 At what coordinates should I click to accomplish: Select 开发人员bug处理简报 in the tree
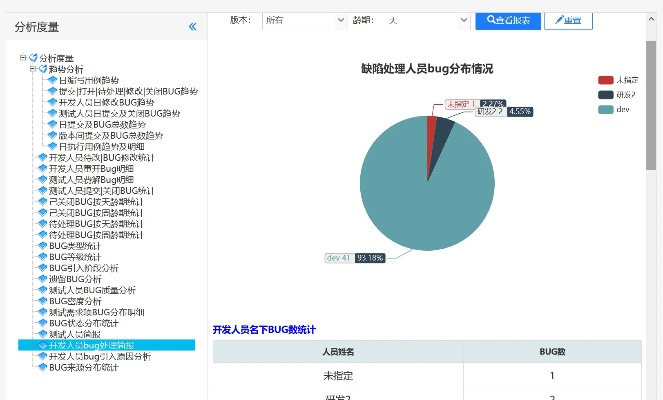(98, 345)
